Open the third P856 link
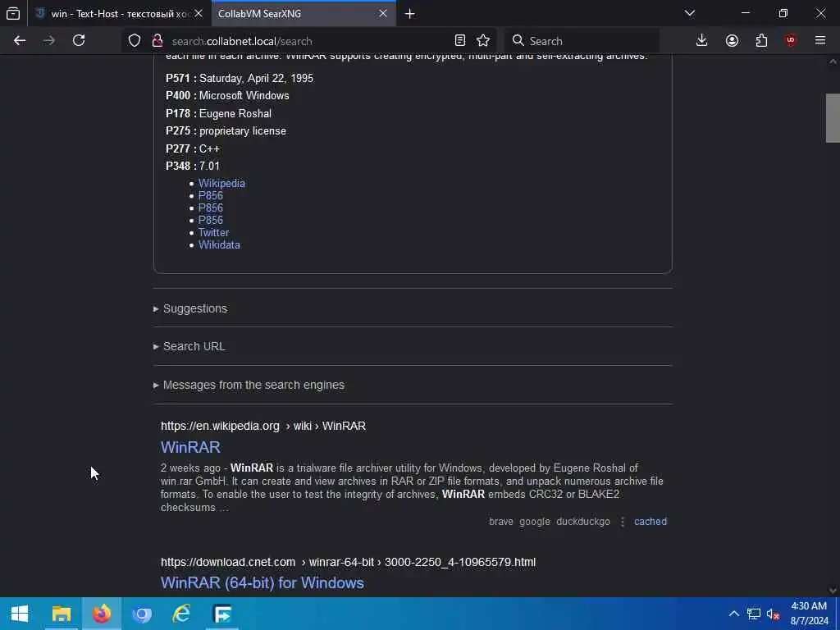 click(211, 220)
